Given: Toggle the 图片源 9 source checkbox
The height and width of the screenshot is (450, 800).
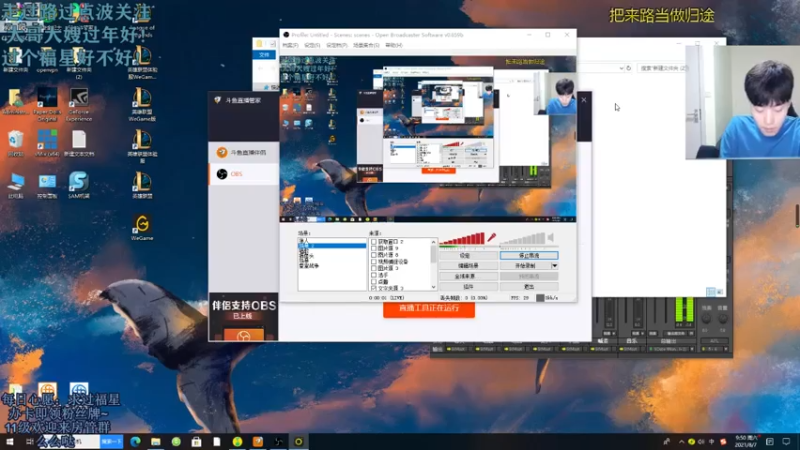Looking at the screenshot, I should (x=374, y=248).
